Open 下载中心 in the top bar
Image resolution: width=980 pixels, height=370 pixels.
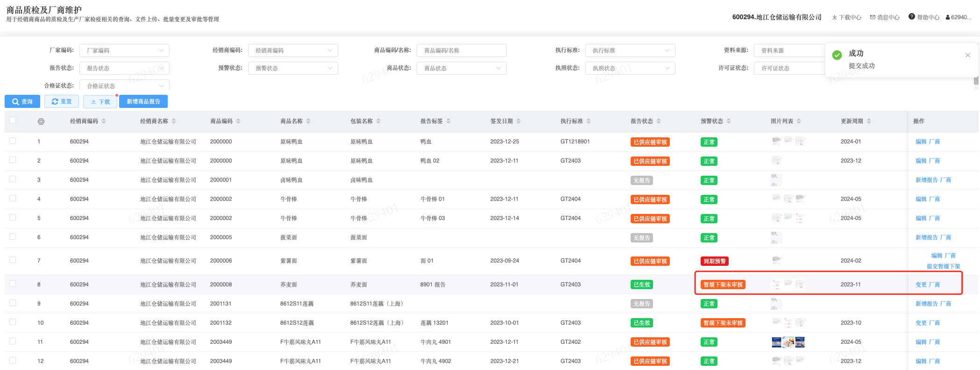[x=846, y=17]
